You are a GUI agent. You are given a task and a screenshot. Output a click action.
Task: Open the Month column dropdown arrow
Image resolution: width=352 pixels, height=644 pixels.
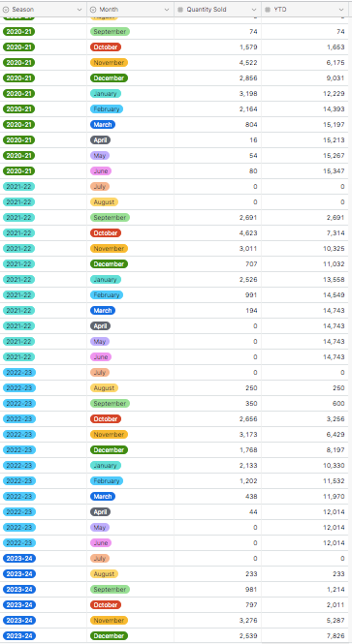167,10
